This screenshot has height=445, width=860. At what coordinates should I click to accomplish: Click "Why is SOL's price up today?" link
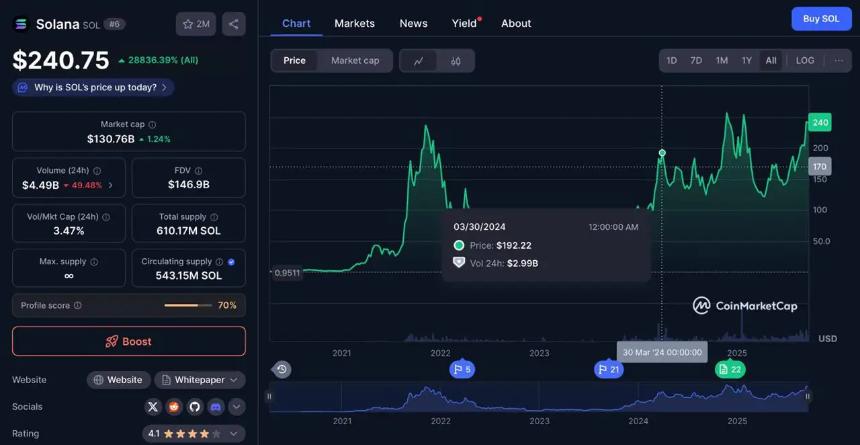(93, 87)
